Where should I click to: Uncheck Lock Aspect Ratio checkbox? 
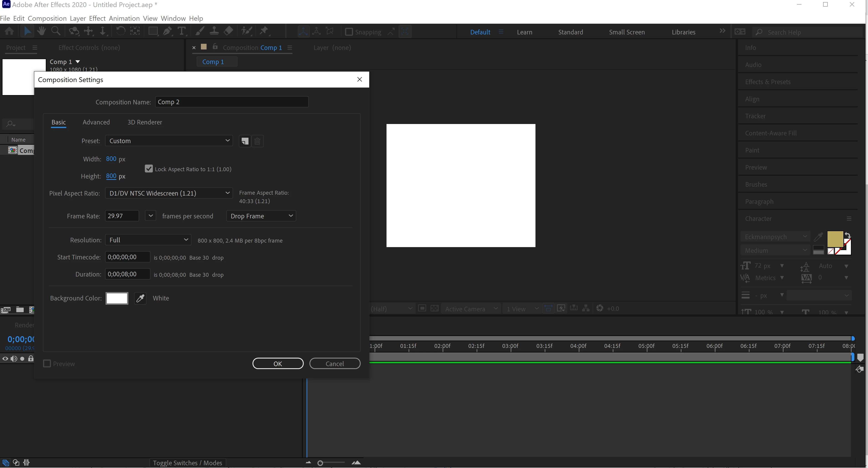coord(149,169)
